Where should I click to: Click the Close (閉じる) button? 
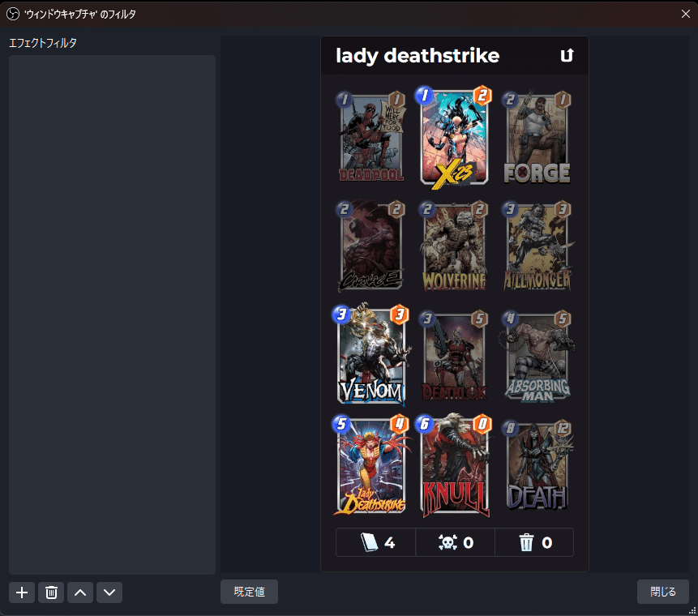[663, 592]
